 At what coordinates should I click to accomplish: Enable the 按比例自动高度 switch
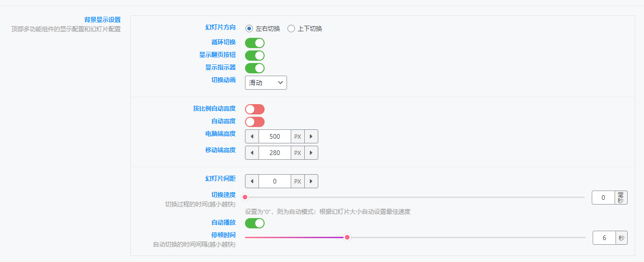click(255, 109)
